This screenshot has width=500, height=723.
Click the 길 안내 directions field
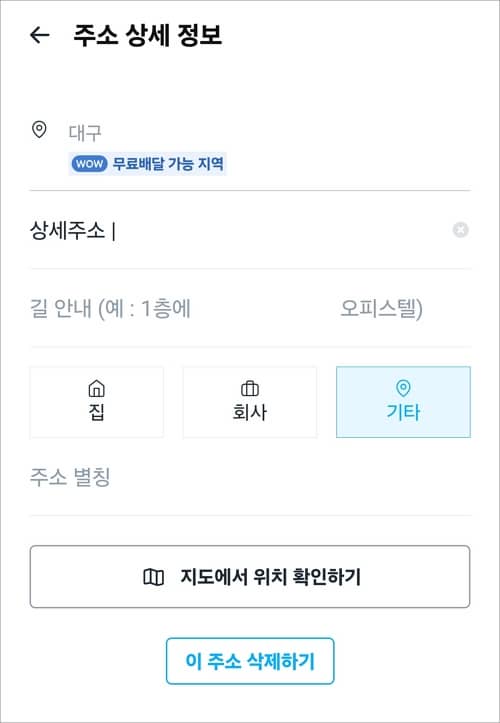click(x=250, y=309)
